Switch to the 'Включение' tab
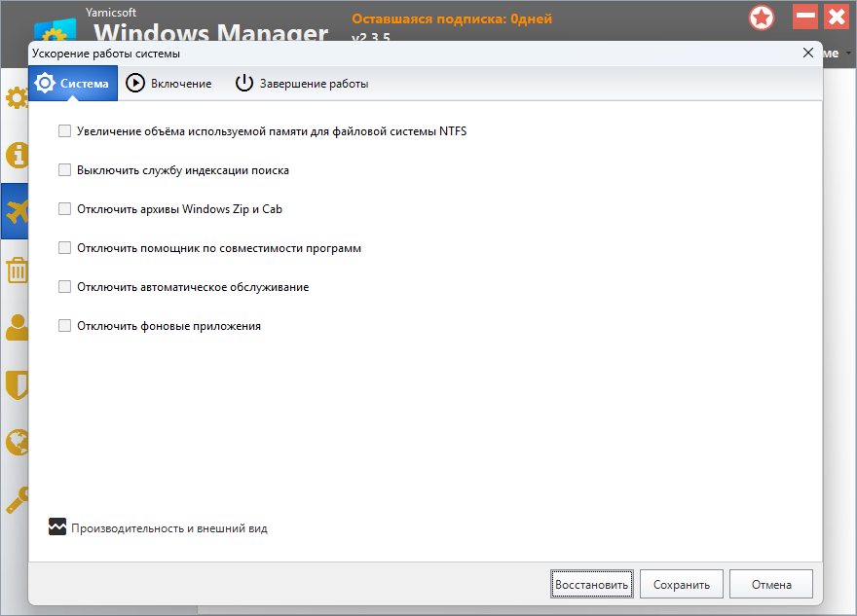The image size is (857, 616). [169, 84]
